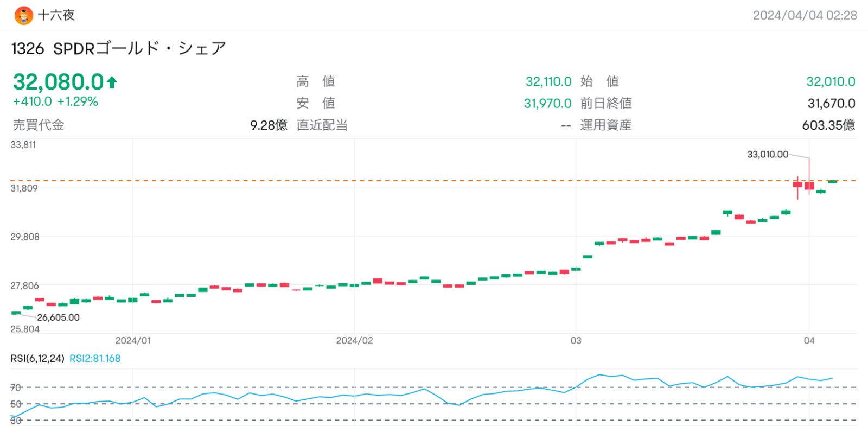Click the 04 month axis label
Viewport: 868px width, 426px height.
tap(809, 341)
